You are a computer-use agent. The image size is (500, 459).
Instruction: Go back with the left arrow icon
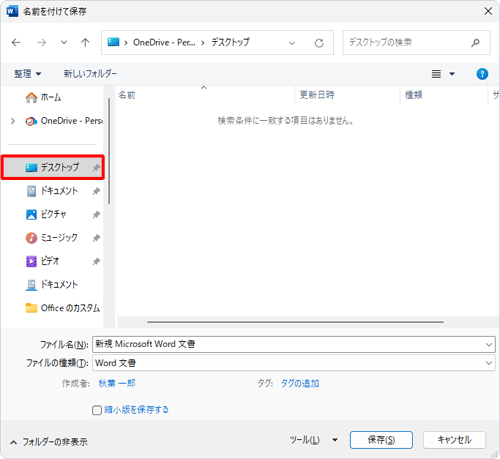tap(16, 43)
